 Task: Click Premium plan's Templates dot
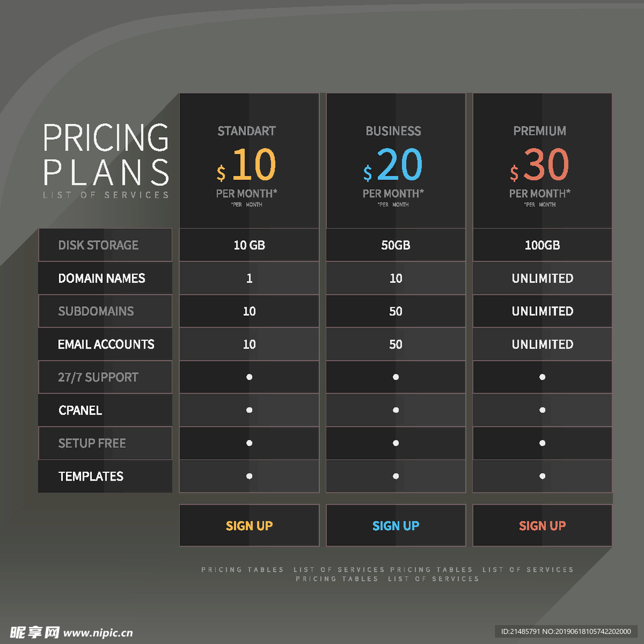(542, 476)
